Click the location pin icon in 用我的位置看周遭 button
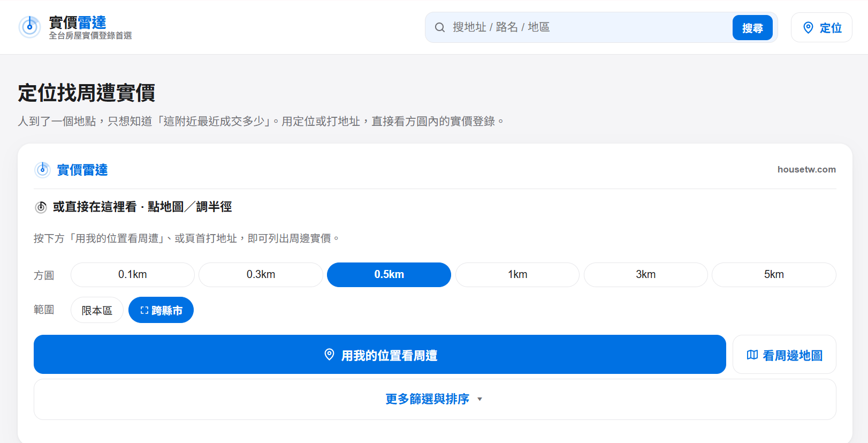Viewport: 868px width, 443px height. click(x=330, y=355)
